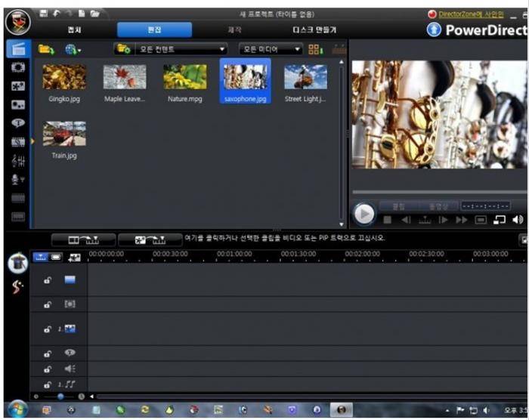Open the Effect Room in the sidebar

click(17, 68)
